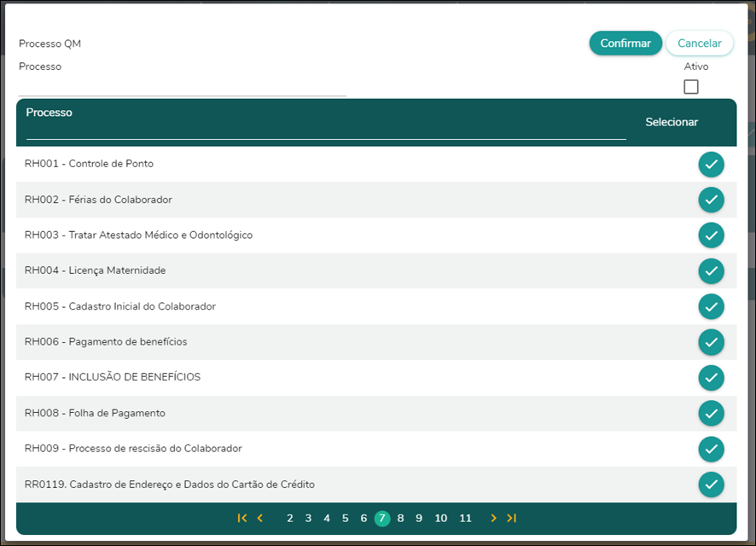Select RR0119 Cadastro de Endereço checkmark
Screen dimensions: 756x546
point(711,485)
